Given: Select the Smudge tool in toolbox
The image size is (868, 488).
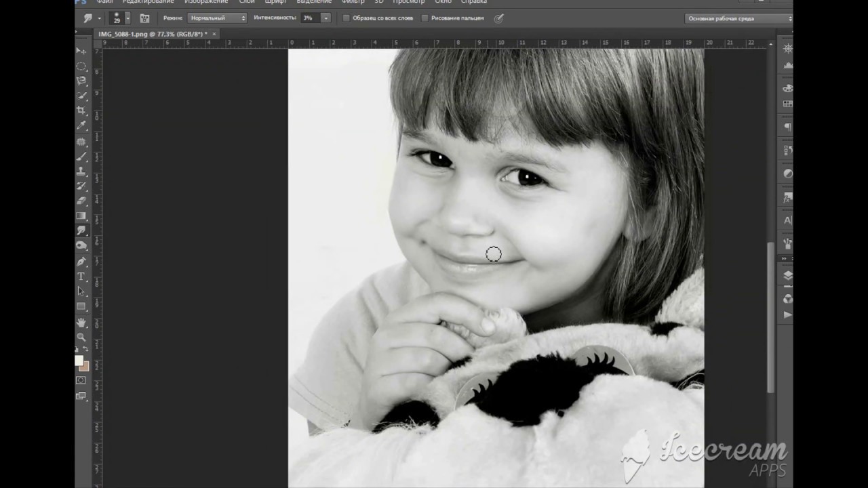Looking at the screenshot, I should (81, 230).
